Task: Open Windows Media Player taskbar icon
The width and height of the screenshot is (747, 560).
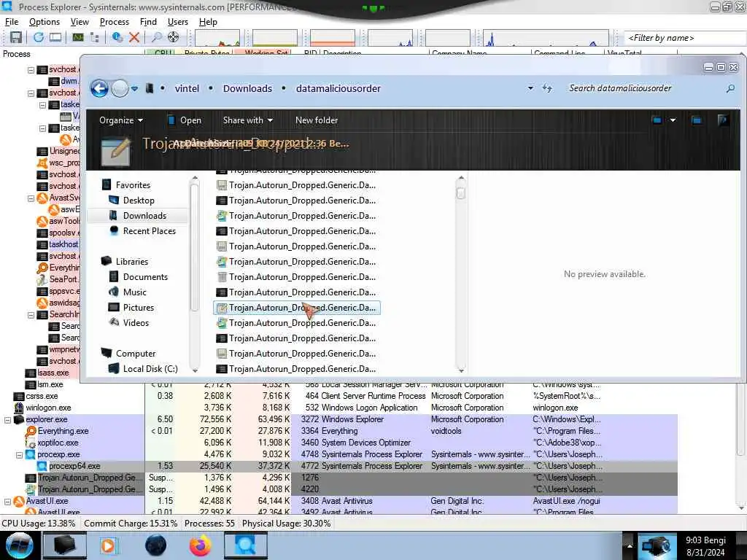Action: click(x=108, y=545)
